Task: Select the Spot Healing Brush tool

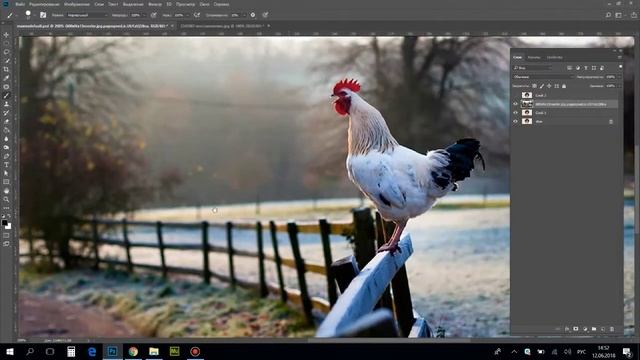Action: (x=6, y=87)
